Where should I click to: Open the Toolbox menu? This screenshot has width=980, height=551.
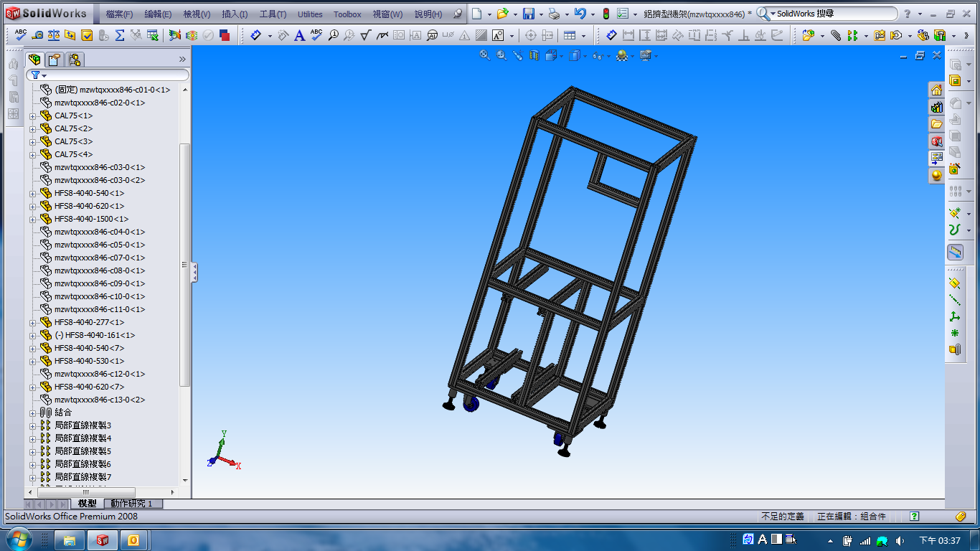pos(347,14)
